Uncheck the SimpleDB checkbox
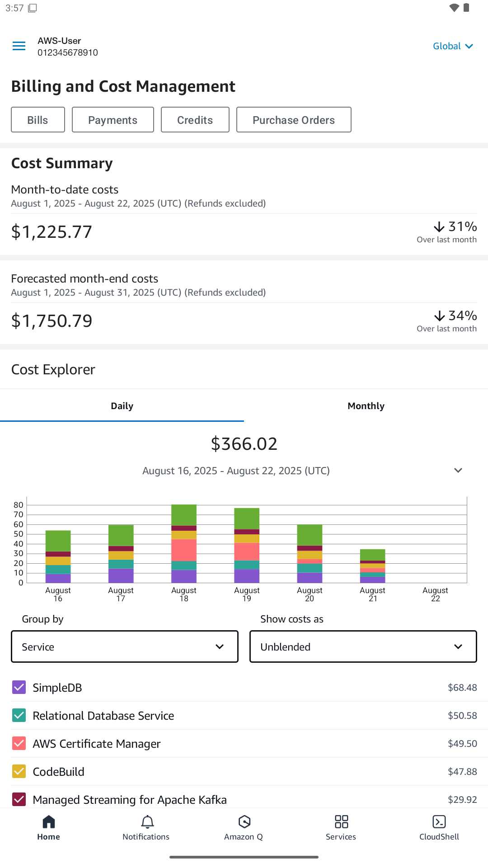 click(19, 688)
